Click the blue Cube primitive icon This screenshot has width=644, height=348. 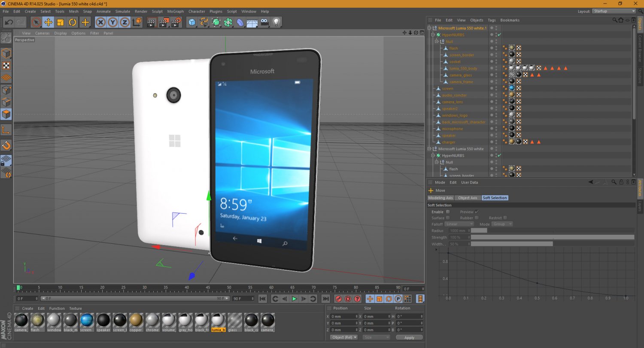tap(192, 22)
